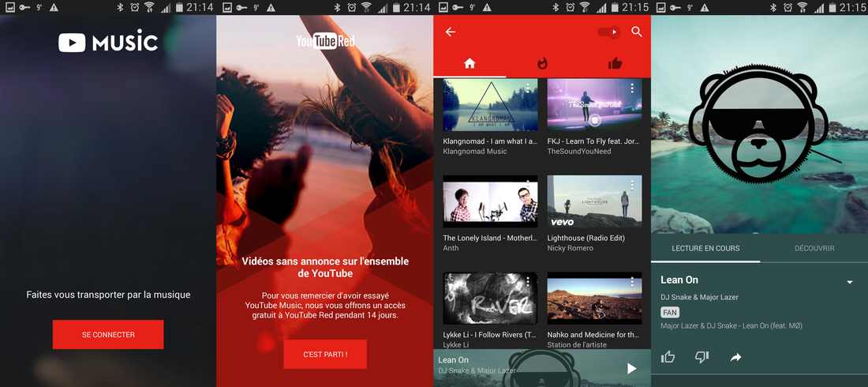Tap Nicky Romero artist name

click(x=571, y=248)
